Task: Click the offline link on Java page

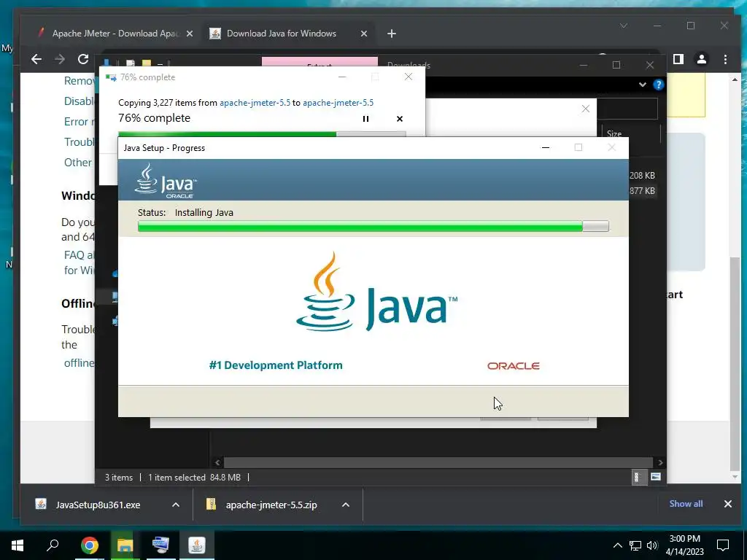Action: tap(79, 363)
